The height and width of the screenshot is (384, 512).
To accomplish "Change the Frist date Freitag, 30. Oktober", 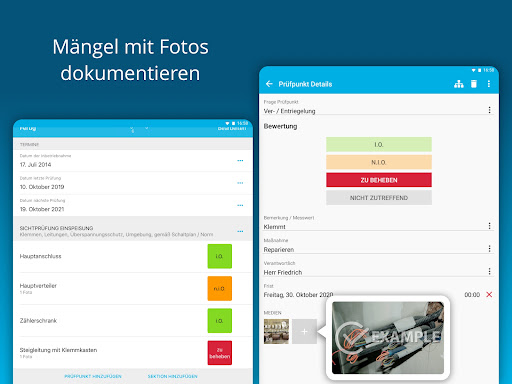I will pos(298,295).
